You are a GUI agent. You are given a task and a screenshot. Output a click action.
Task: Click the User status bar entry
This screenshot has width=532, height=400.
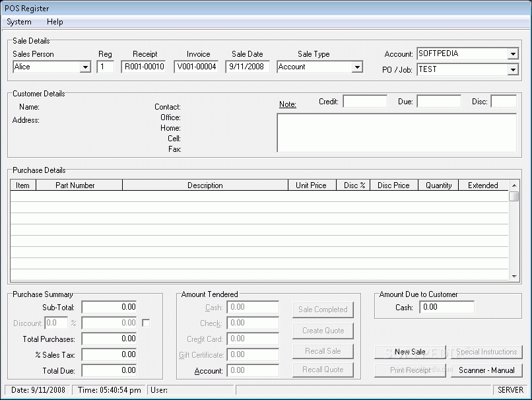(191, 390)
